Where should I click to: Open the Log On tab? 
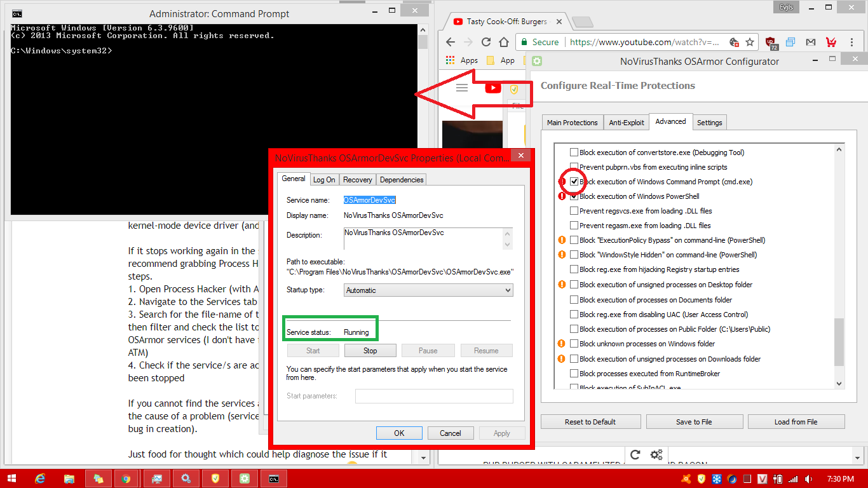coord(324,180)
